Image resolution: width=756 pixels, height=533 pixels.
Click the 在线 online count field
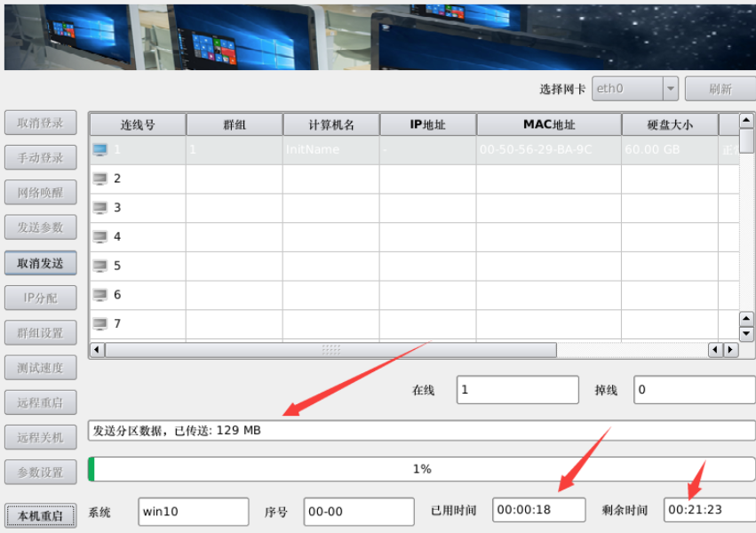(517, 390)
